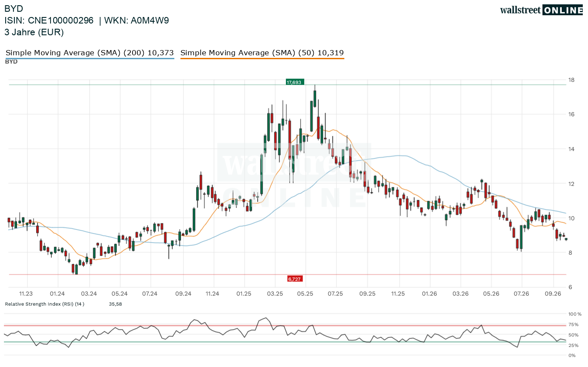This screenshot has height=367, width=588.
Task: Click the 3 Jahre (EUR) period label
Action: 34,32
